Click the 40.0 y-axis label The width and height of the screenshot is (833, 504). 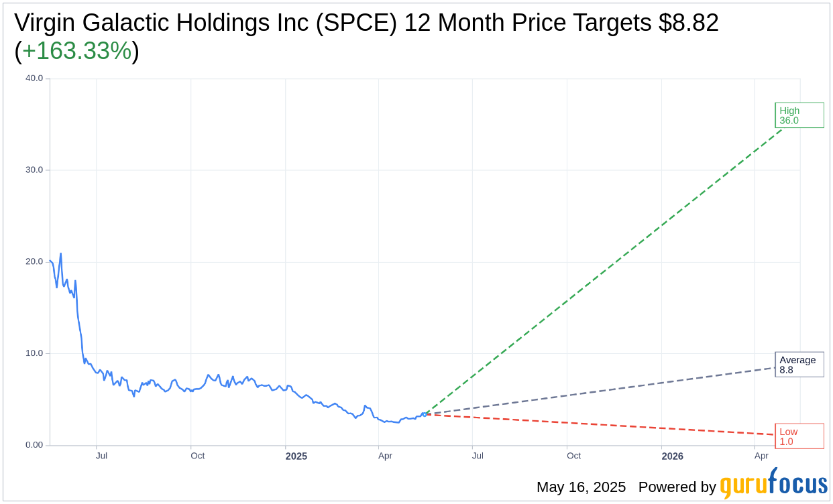[34, 78]
